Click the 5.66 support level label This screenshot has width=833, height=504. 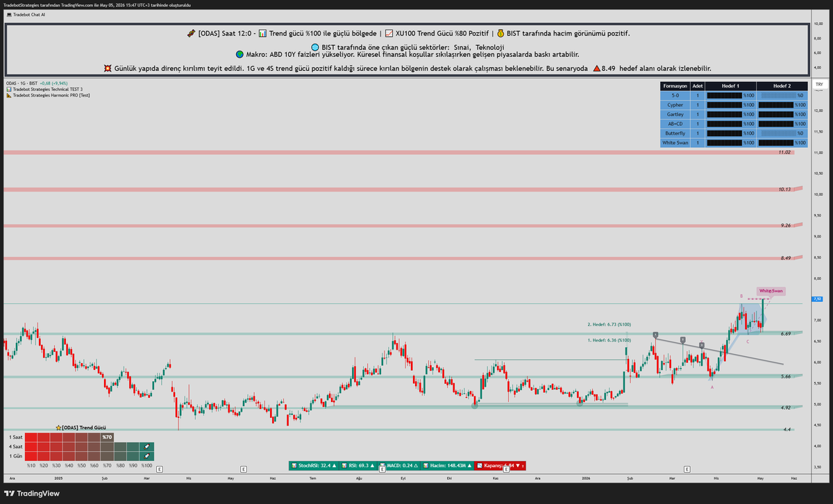(786, 376)
